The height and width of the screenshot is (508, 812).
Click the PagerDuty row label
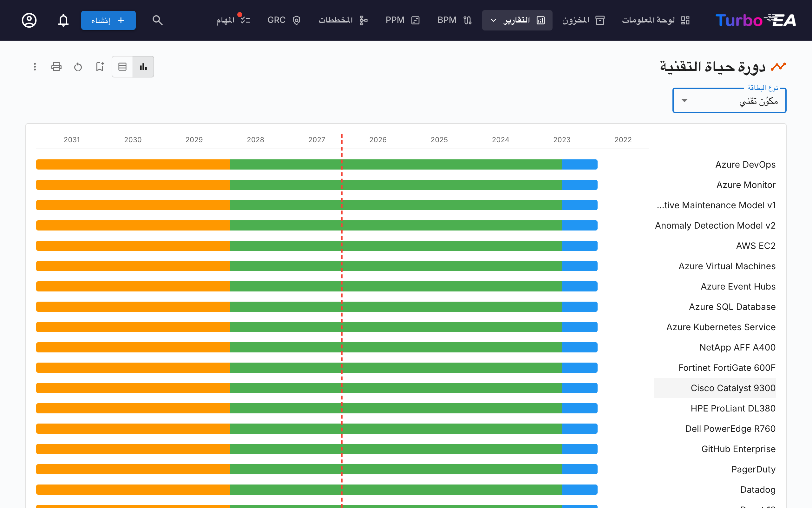pyautogui.click(x=753, y=469)
